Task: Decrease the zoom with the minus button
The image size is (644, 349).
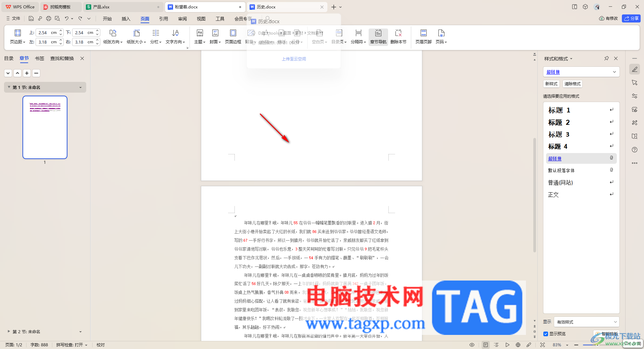Action: coord(576,345)
